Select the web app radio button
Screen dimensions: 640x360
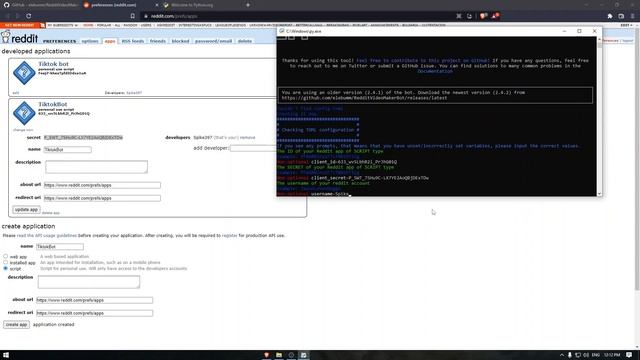coord(6,256)
